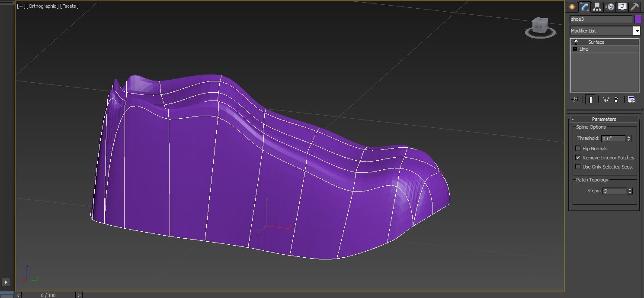The image size is (644, 298).
Task: Enable the Flip Normals checkbox
Action: pos(578,148)
